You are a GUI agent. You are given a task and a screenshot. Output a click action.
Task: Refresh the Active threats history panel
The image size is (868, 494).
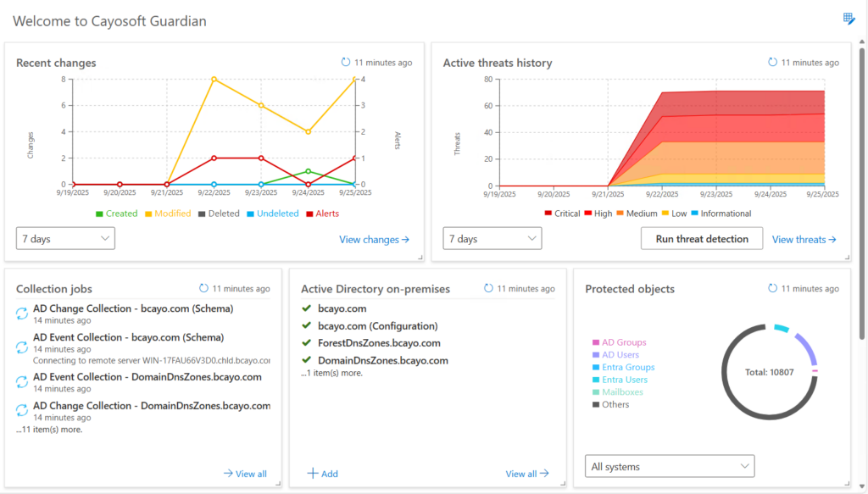773,62
